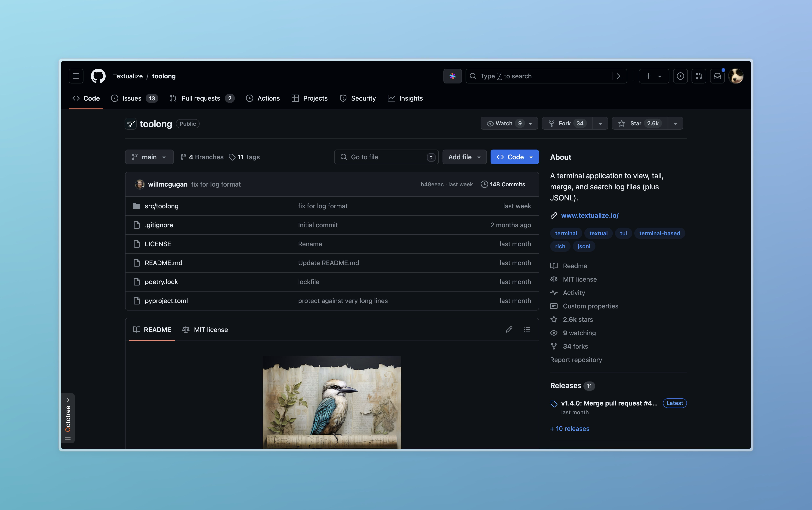Open the Octotree sidebar toggle
812x510 pixels.
point(68,418)
